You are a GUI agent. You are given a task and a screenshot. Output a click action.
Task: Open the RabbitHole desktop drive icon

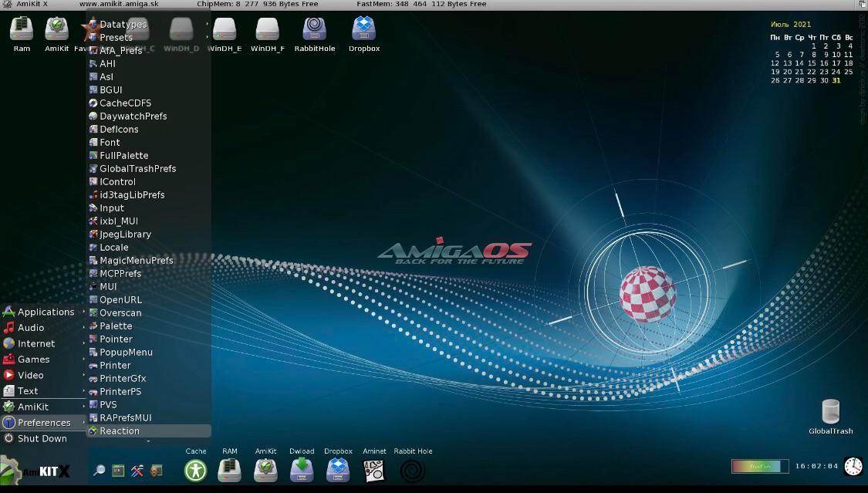pyautogui.click(x=315, y=30)
